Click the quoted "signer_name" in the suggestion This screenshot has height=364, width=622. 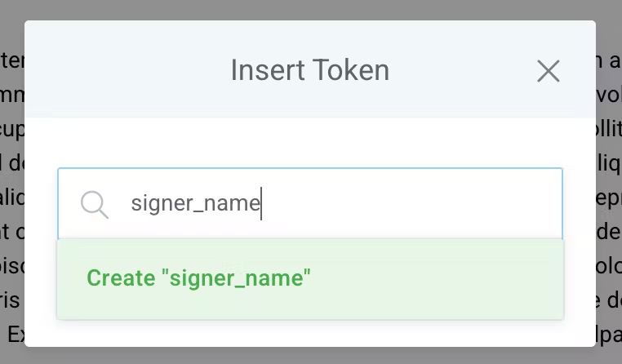[236, 278]
